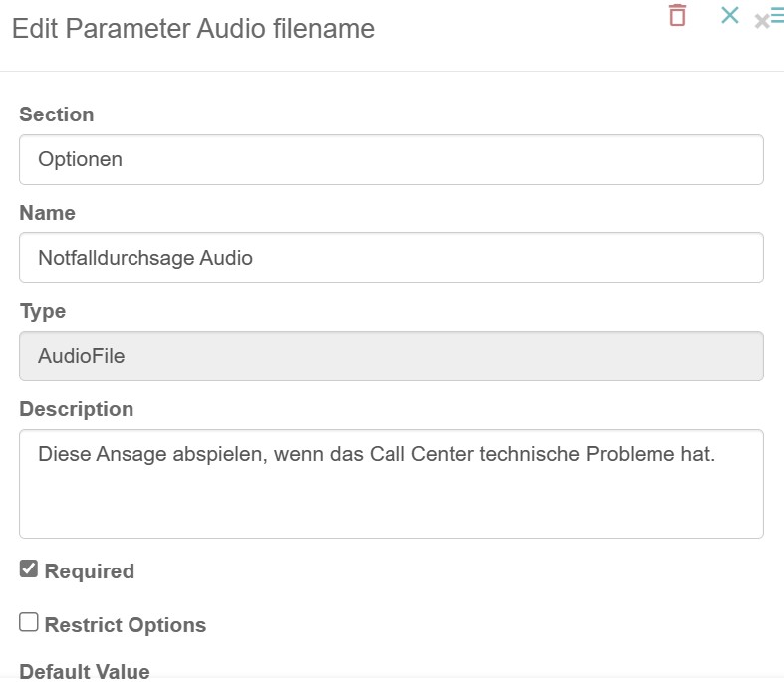Screen dimensions: 784x682
Task: Click the empty right end of the Name field
Action: (x=648, y=258)
